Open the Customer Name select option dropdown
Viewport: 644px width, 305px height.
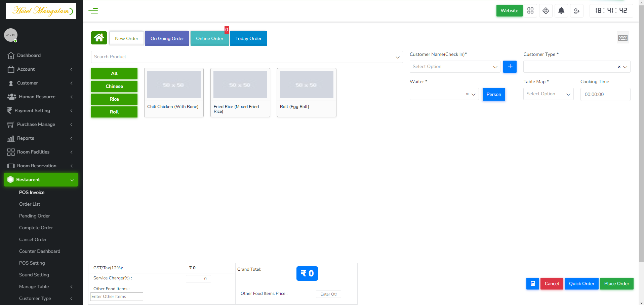455,67
